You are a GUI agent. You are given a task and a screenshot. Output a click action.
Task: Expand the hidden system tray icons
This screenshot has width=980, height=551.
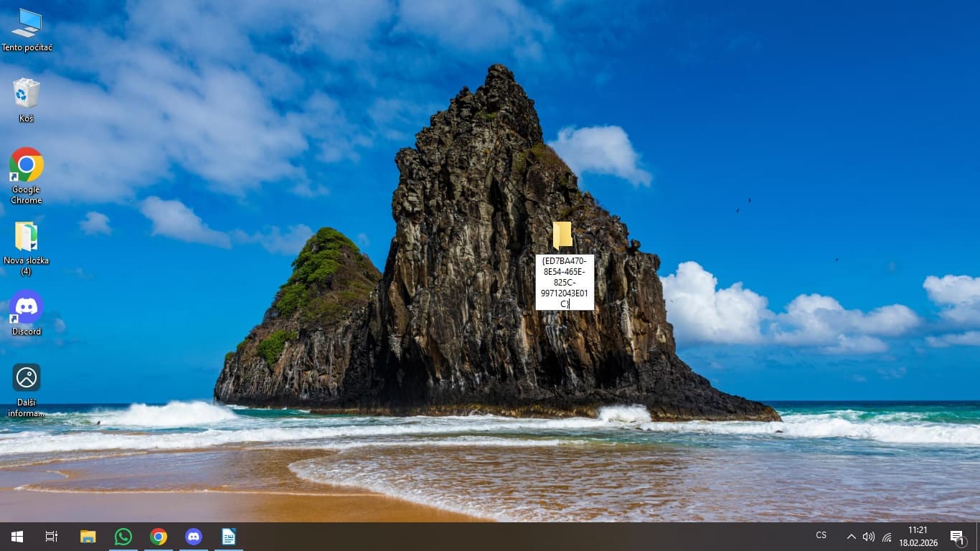point(851,537)
